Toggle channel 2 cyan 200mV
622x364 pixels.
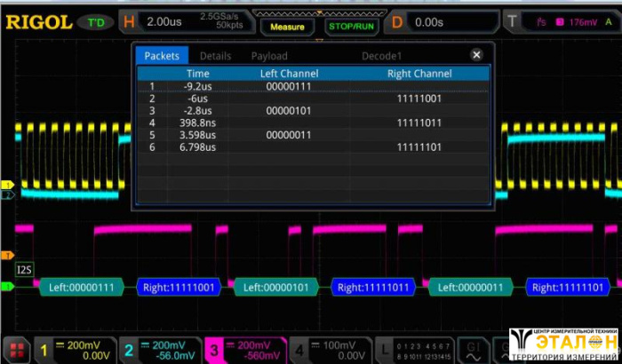coord(158,348)
